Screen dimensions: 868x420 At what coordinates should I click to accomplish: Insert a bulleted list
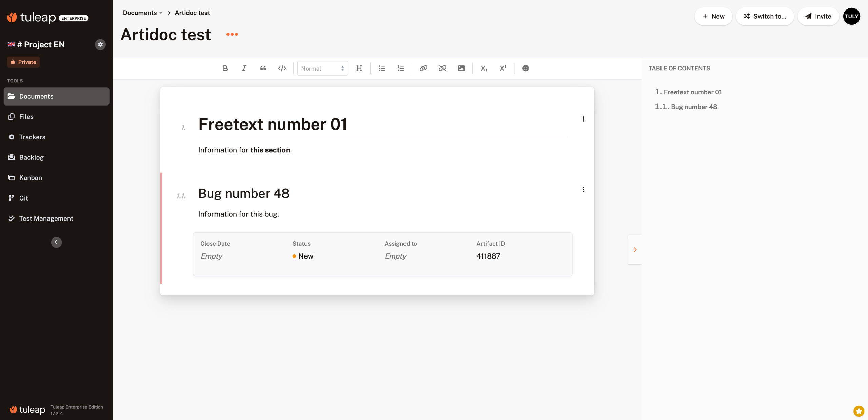tap(382, 68)
